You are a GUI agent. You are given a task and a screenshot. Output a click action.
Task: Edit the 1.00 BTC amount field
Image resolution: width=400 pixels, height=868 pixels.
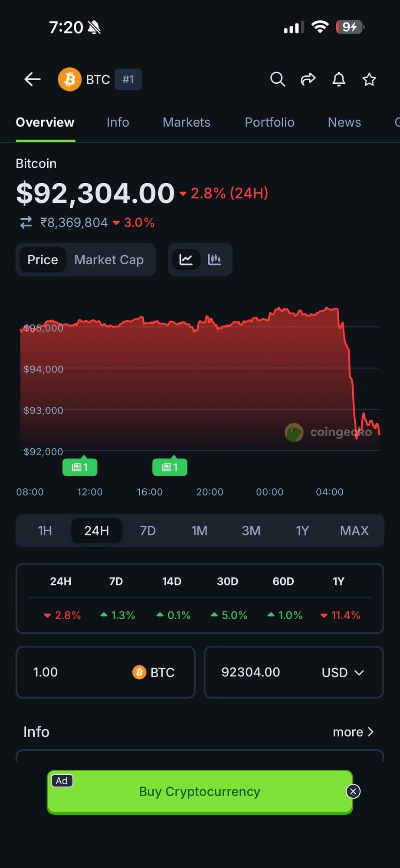[x=69, y=672]
